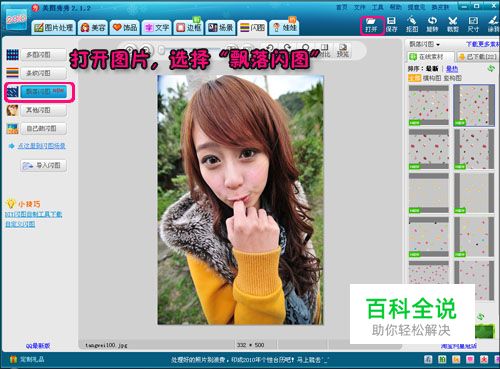Click the 其他闪图 button
The image size is (500, 369).
44,110
